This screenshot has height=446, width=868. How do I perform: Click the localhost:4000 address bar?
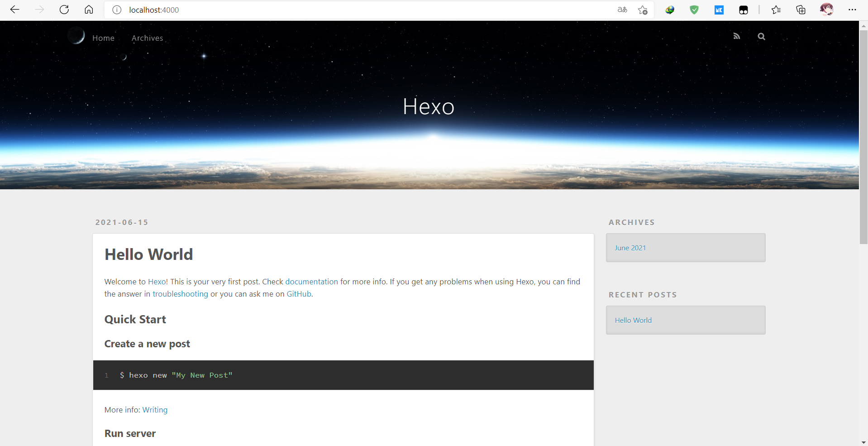pyautogui.click(x=362, y=10)
